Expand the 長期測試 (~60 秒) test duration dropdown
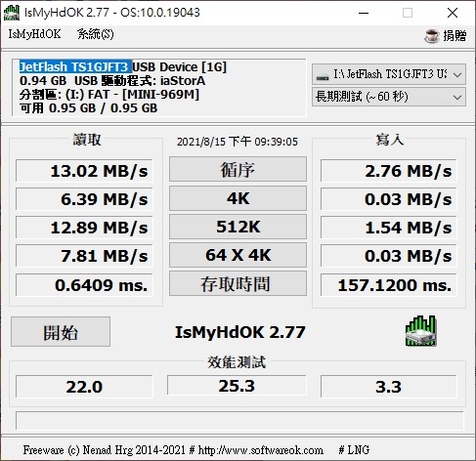This screenshot has width=476, height=461. [389, 97]
